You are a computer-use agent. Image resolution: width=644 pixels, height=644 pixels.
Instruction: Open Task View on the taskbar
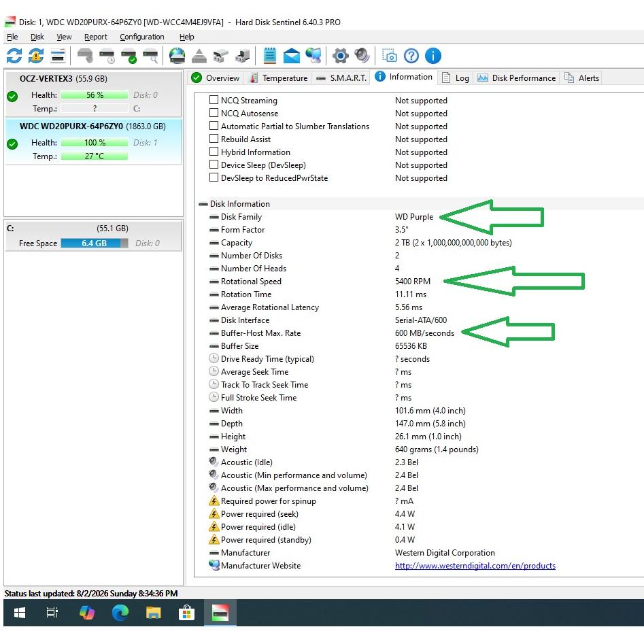click(52, 613)
